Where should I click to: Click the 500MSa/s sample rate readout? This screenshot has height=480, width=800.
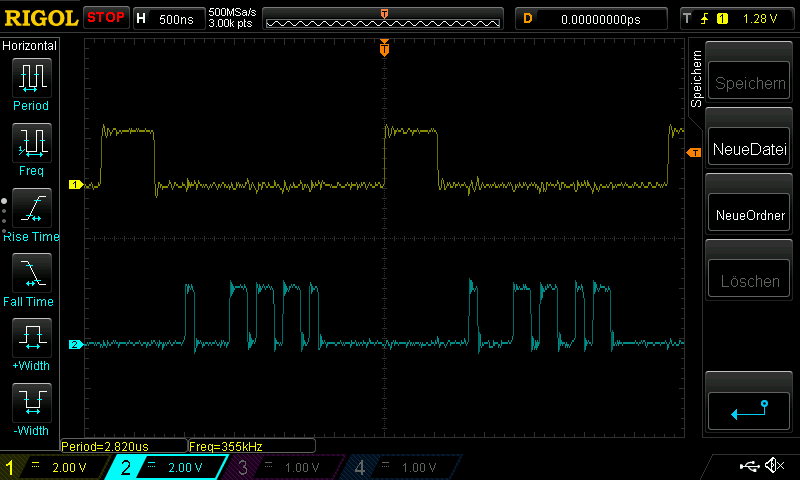[232, 12]
